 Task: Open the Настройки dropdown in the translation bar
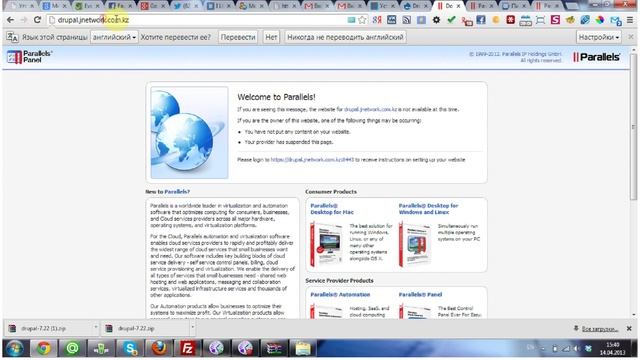599,37
